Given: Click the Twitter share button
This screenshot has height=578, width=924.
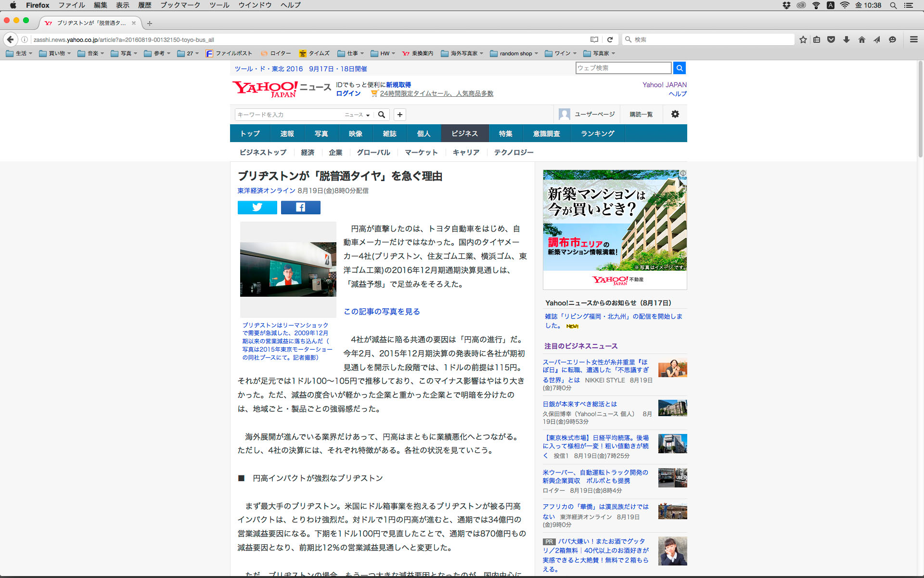Looking at the screenshot, I should pyautogui.click(x=257, y=207).
